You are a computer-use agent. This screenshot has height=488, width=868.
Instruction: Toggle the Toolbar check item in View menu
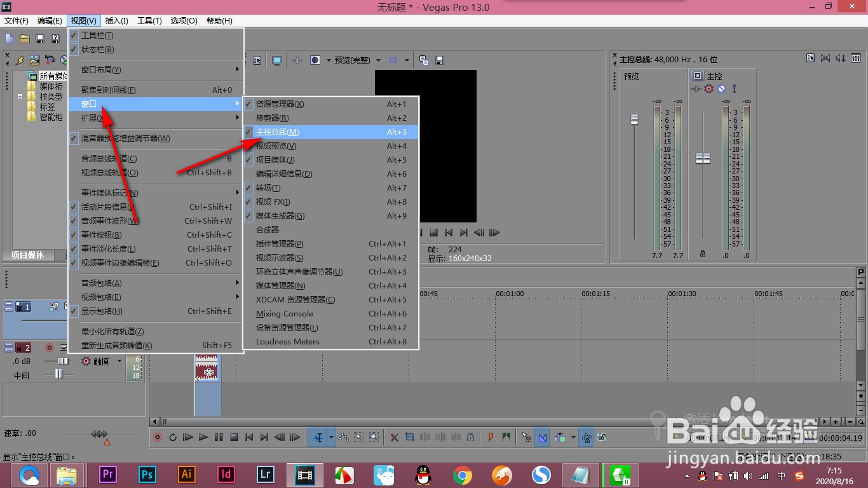pos(156,36)
